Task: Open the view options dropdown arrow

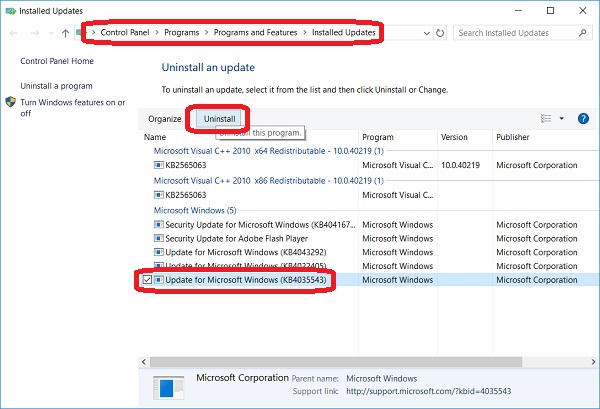Action: click(561, 119)
